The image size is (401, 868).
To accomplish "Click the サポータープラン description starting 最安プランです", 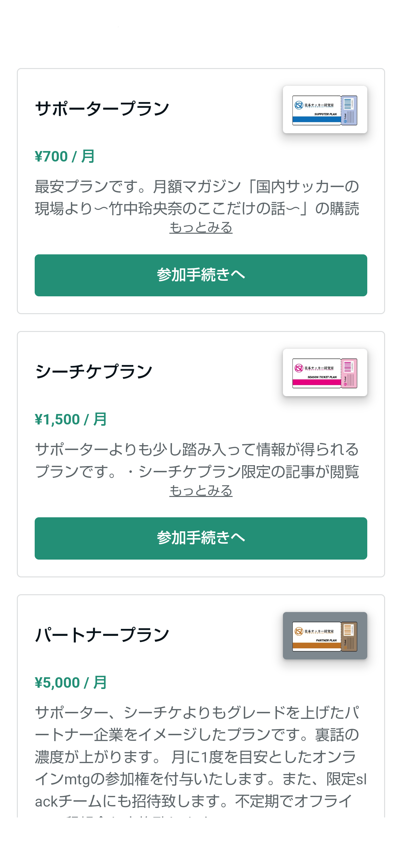I will tap(197, 197).
